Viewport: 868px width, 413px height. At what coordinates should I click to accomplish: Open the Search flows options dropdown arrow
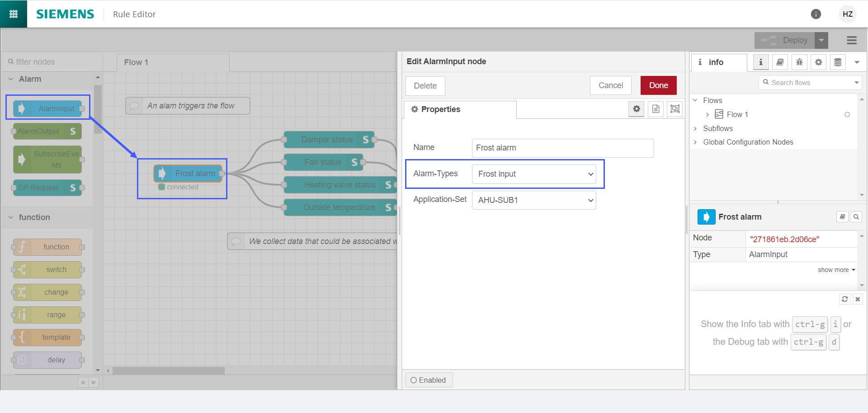pos(856,83)
